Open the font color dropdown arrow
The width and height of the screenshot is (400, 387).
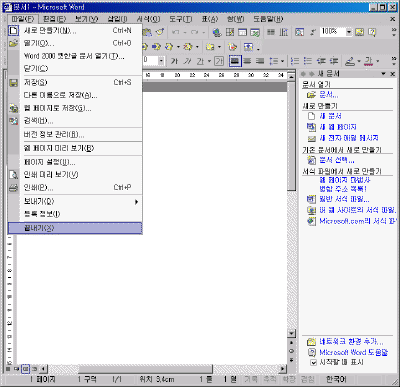(378, 61)
